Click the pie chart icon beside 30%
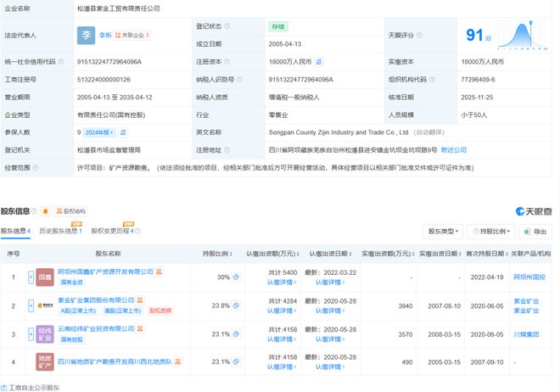 [237, 277]
